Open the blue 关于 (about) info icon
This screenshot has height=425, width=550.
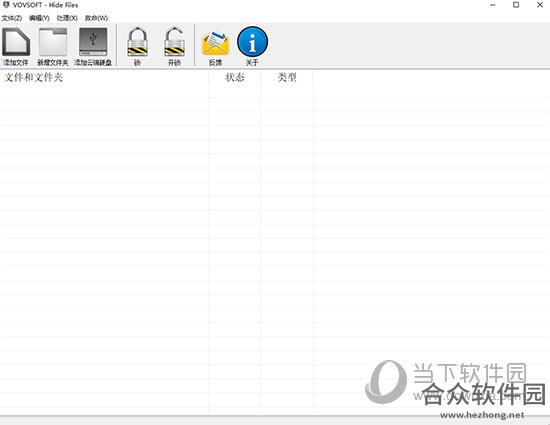[252, 41]
